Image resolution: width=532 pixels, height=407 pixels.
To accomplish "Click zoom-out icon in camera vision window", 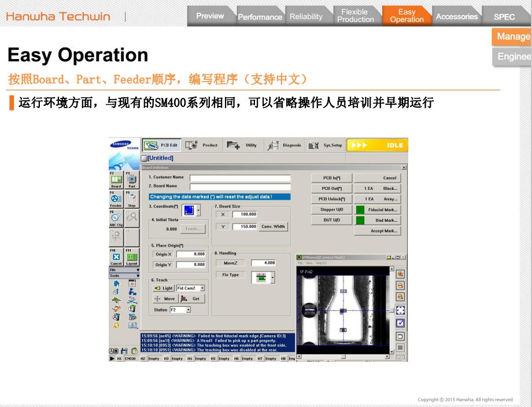I will (400, 285).
